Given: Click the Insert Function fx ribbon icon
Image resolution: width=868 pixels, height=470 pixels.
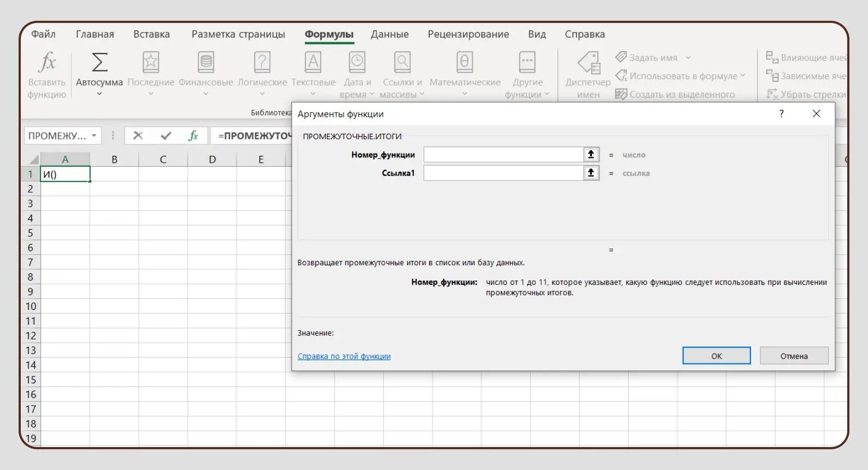Looking at the screenshot, I should 48,62.
